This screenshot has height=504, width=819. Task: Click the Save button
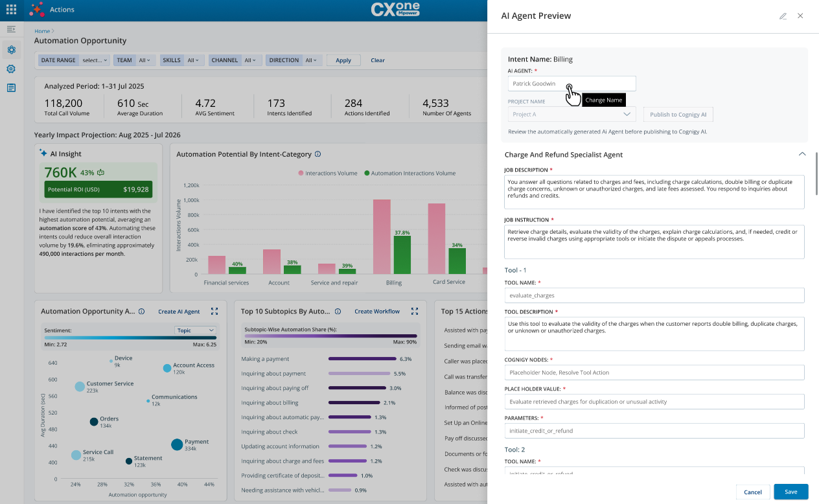pos(790,492)
